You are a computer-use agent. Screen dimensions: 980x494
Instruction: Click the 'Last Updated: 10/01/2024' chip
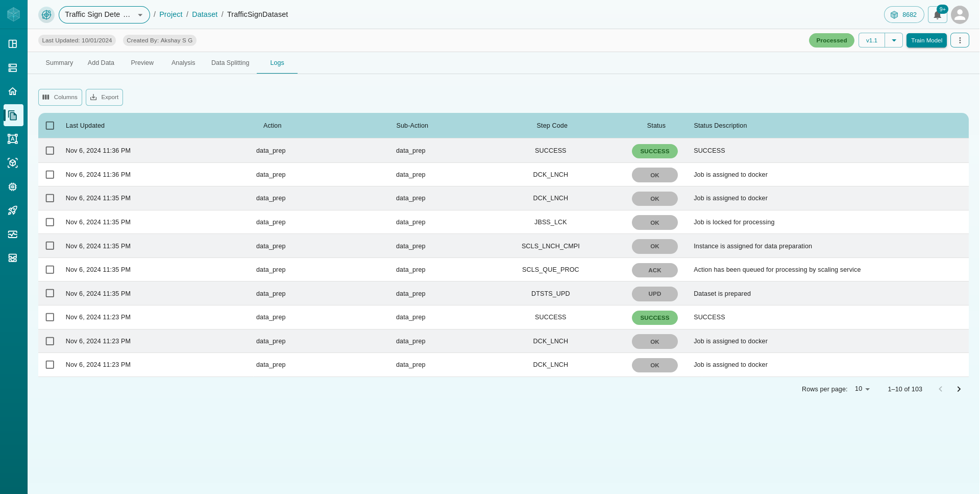click(x=77, y=40)
